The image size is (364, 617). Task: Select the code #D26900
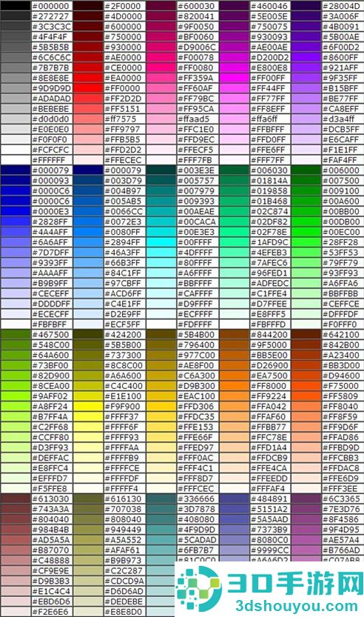pos(269,365)
